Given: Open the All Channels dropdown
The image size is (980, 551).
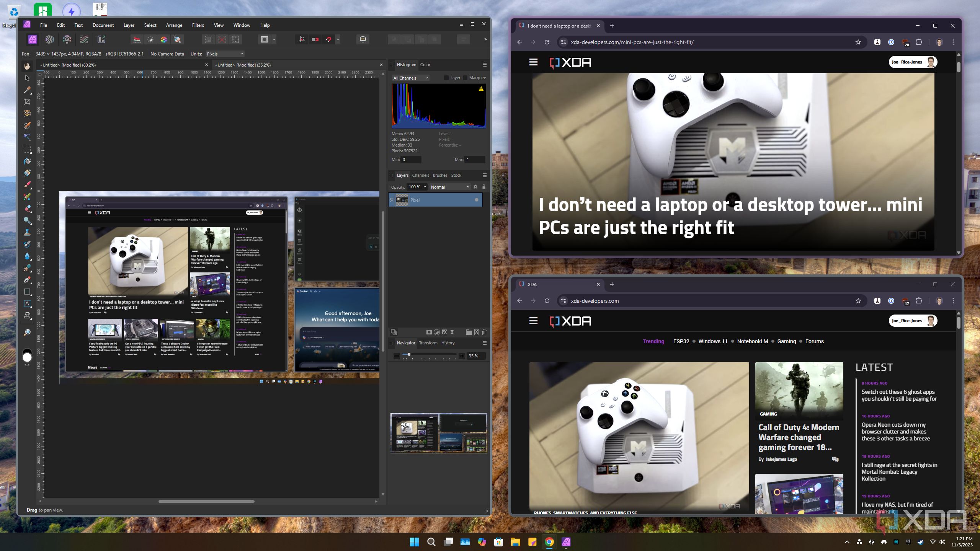Looking at the screenshot, I should pyautogui.click(x=410, y=78).
